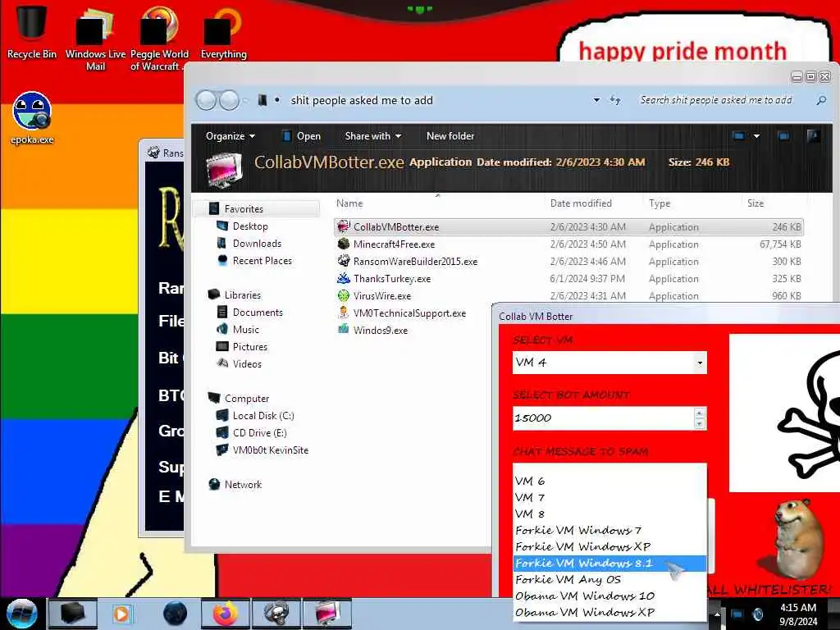
Task: Click the Explorer back navigation button
Action: click(x=206, y=100)
